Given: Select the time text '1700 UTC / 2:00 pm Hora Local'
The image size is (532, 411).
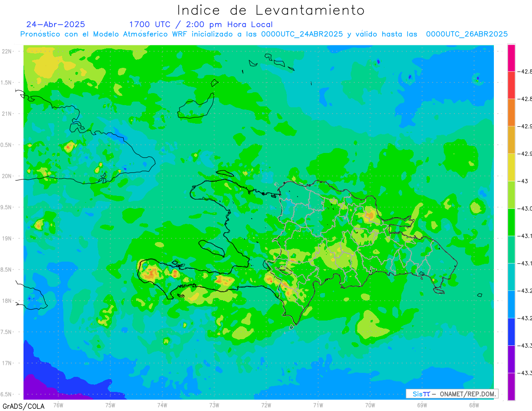Looking at the screenshot, I should click(201, 24).
